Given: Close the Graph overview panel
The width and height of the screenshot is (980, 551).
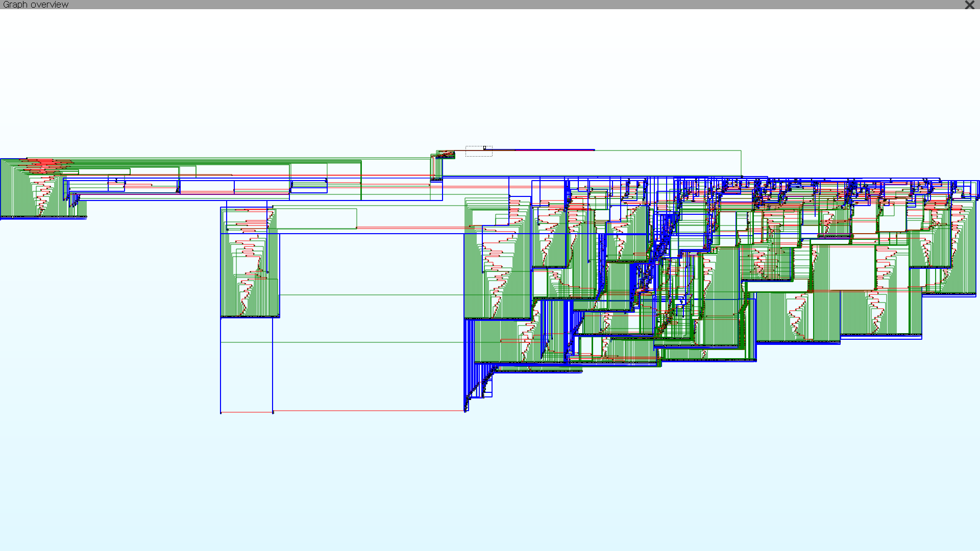Looking at the screenshot, I should [969, 5].
